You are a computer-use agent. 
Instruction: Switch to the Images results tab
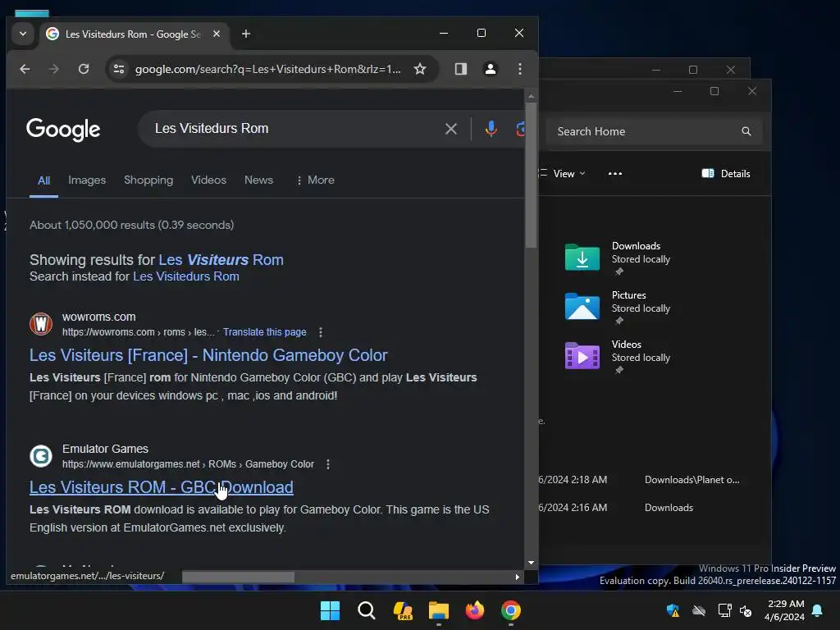tap(87, 180)
